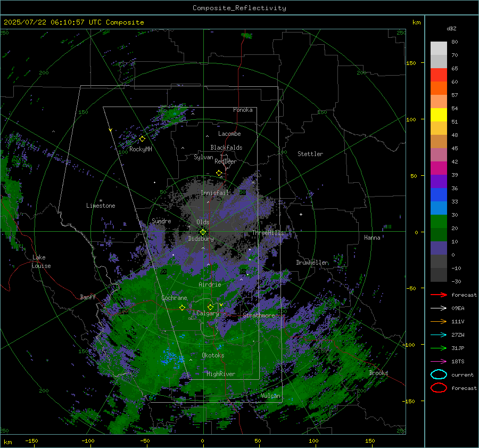Click the white 09EA arrow in the legend

pyautogui.click(x=439, y=308)
